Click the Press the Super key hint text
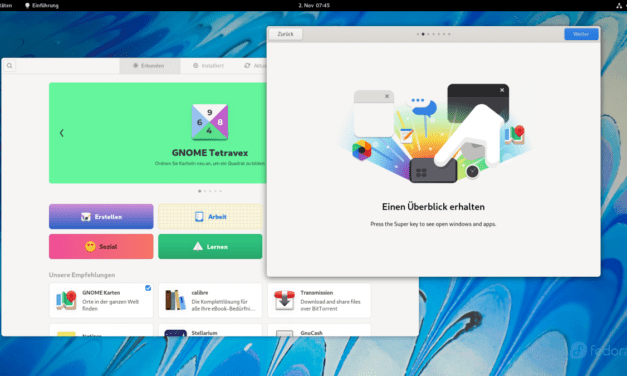 point(433,224)
